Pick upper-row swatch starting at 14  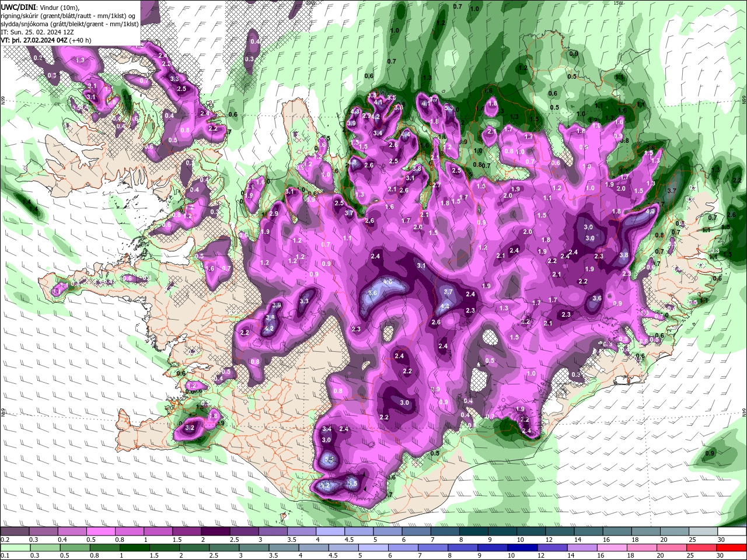(588, 531)
